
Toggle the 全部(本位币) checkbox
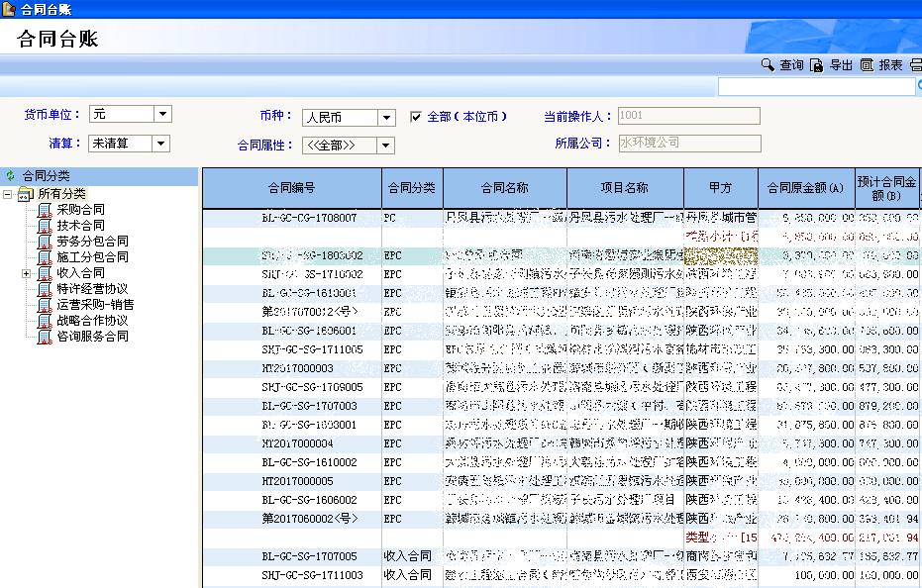(417, 117)
